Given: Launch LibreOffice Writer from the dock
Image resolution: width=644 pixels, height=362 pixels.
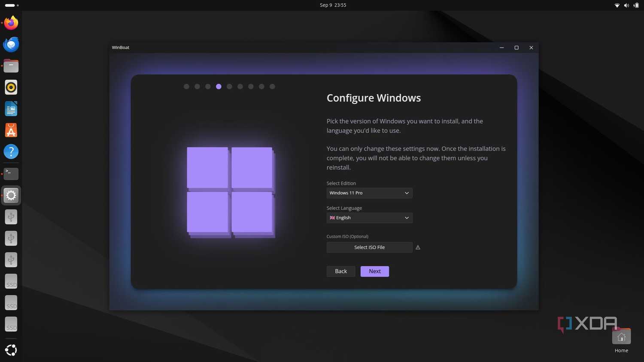Looking at the screenshot, I should tap(11, 109).
